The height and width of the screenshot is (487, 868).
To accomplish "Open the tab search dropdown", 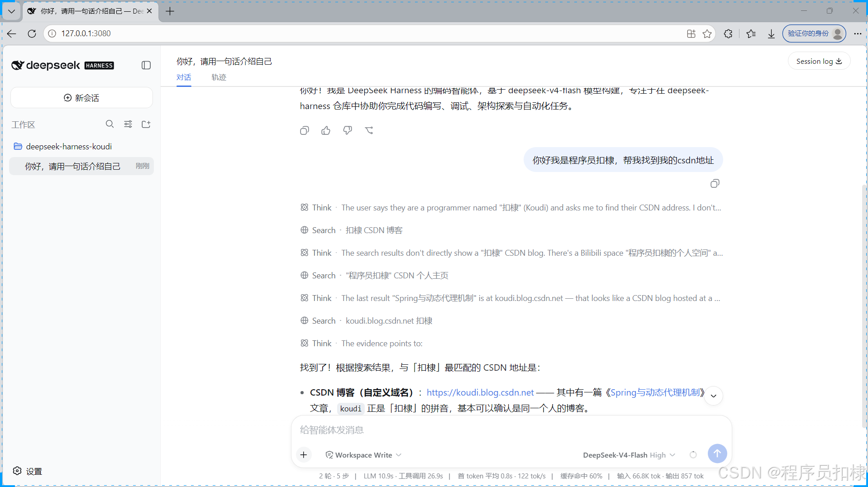I will [x=11, y=11].
